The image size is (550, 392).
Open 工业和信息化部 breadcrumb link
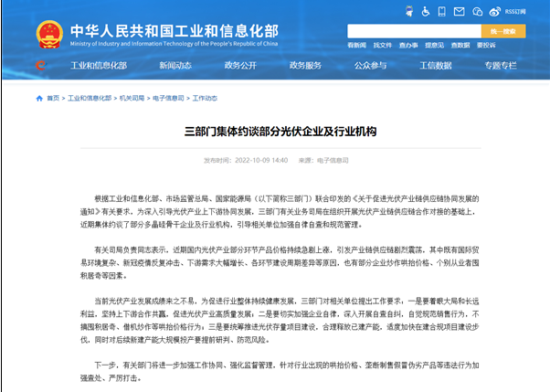pyautogui.click(x=90, y=99)
